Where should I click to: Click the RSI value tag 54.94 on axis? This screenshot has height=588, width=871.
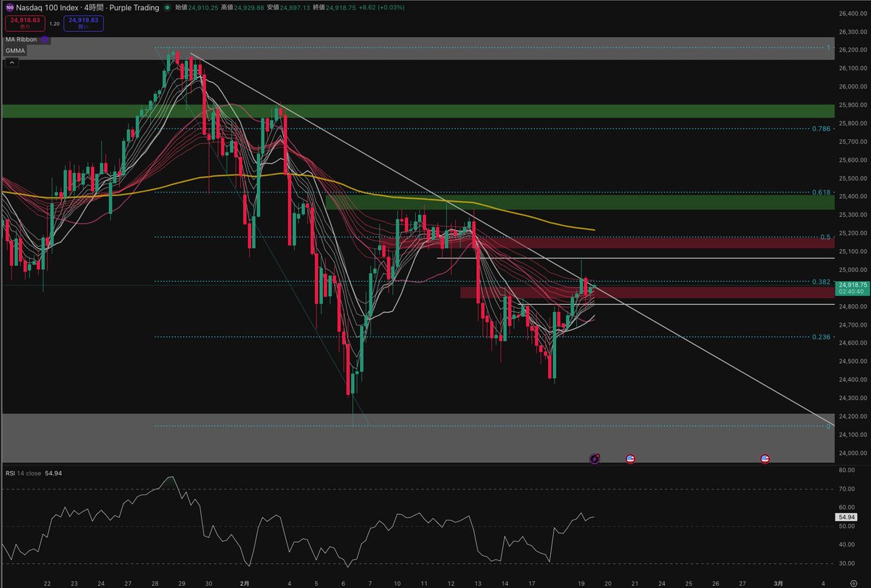click(x=846, y=516)
